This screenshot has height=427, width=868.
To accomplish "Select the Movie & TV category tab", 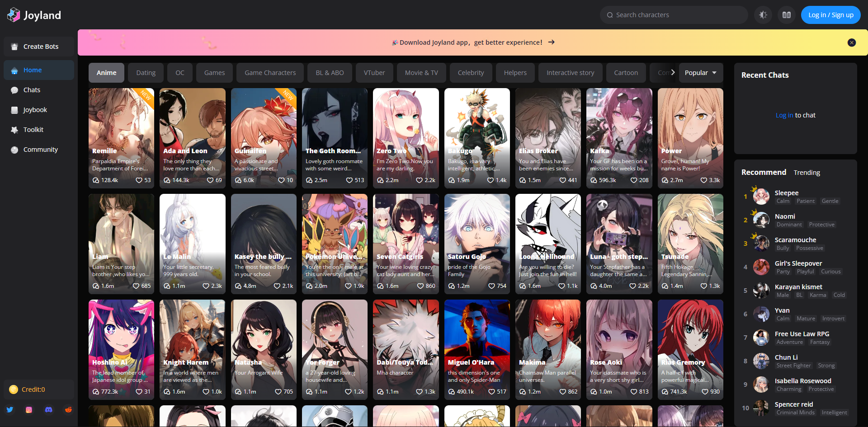I will point(421,73).
